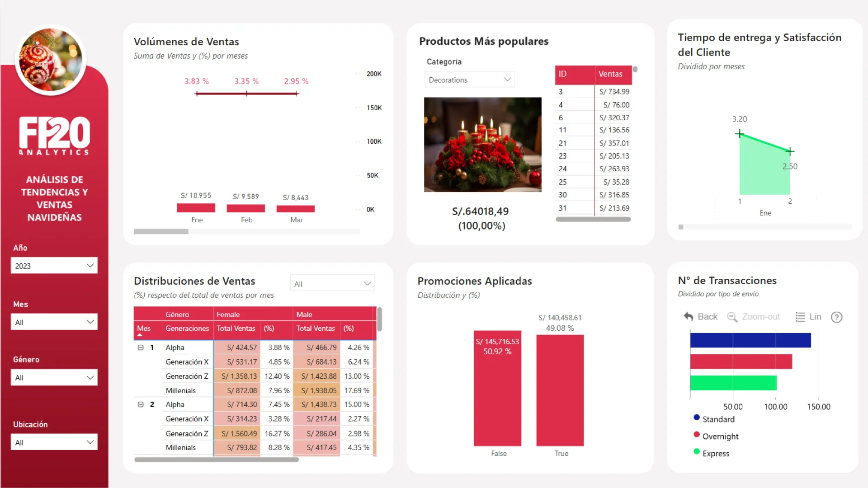Viewport: 868px width, 488px height.
Task: Click the Zoom-out label
Action: (x=761, y=317)
